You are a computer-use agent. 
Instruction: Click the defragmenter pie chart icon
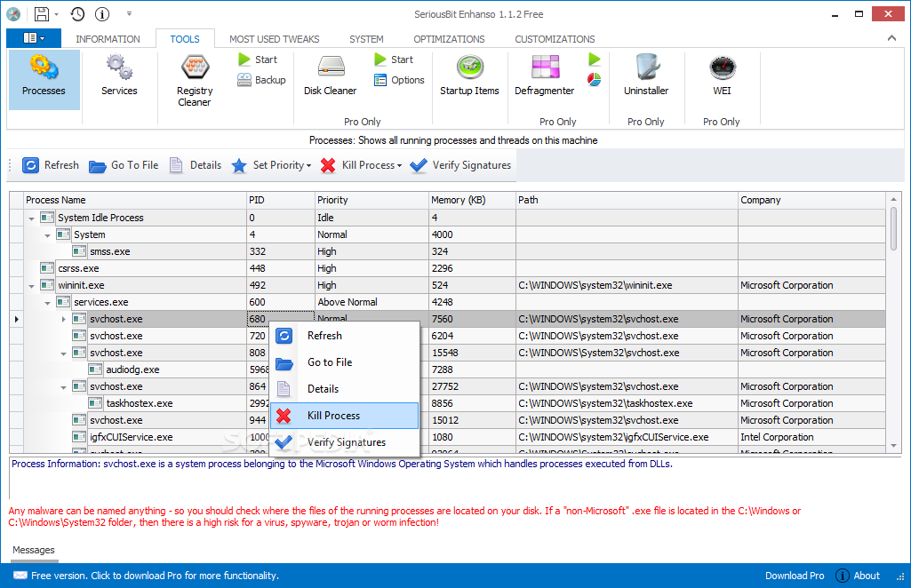(594, 80)
